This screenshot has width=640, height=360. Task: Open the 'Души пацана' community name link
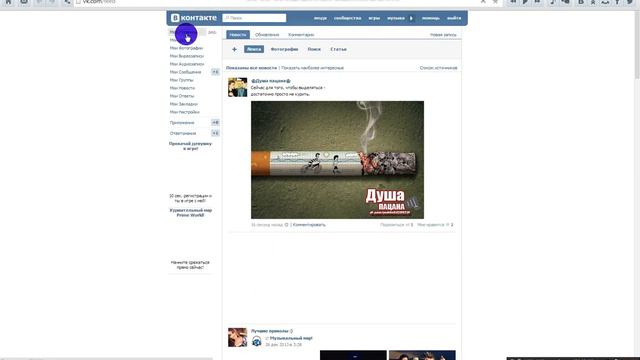[x=271, y=81]
